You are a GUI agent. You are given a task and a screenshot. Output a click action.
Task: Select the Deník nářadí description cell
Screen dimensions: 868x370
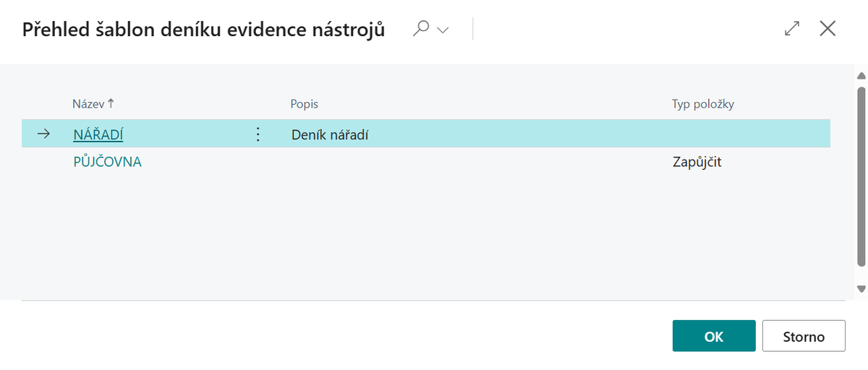pyautogui.click(x=331, y=134)
